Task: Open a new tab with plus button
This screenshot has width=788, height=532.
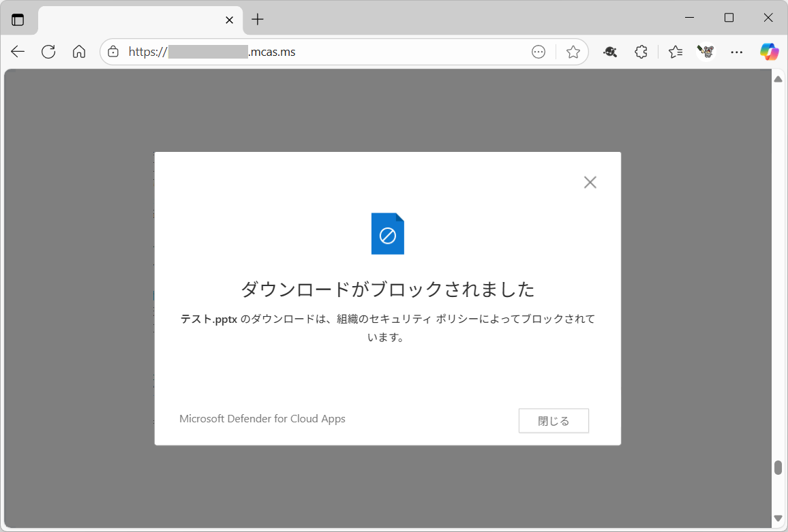Action: (257, 20)
